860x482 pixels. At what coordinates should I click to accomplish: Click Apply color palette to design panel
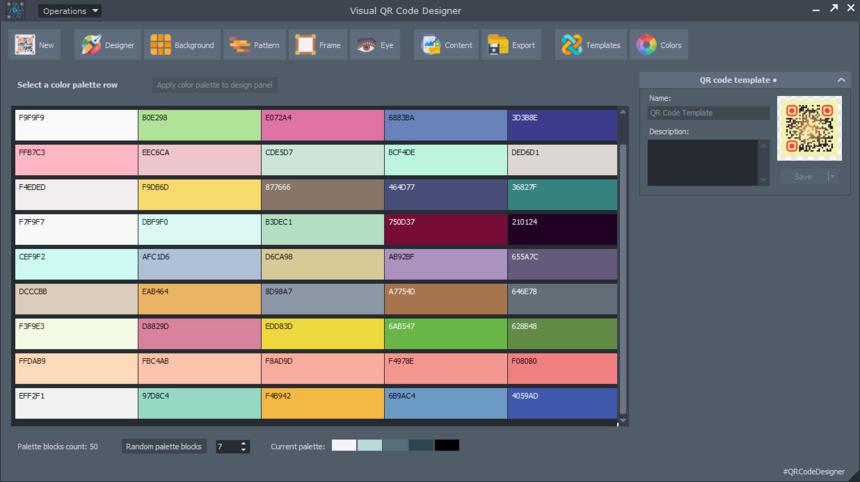coord(216,85)
